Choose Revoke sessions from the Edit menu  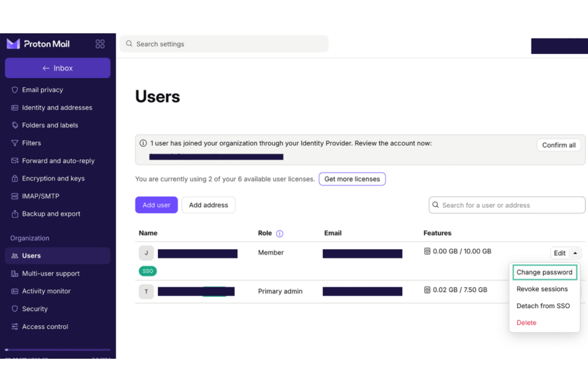pyautogui.click(x=542, y=289)
